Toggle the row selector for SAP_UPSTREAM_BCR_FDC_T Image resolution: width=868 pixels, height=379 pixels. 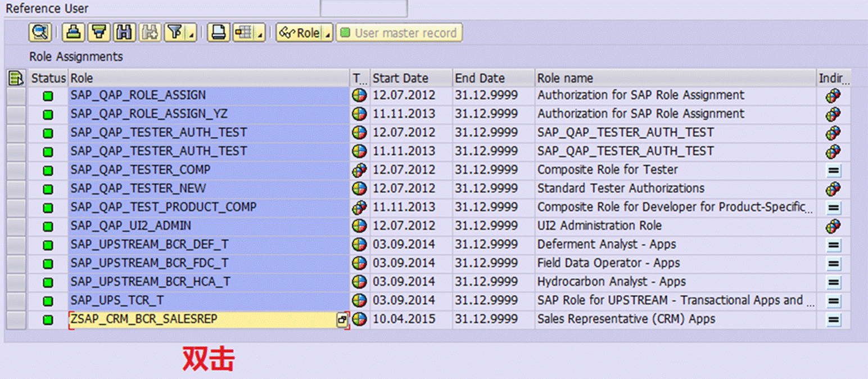pyautogui.click(x=16, y=263)
